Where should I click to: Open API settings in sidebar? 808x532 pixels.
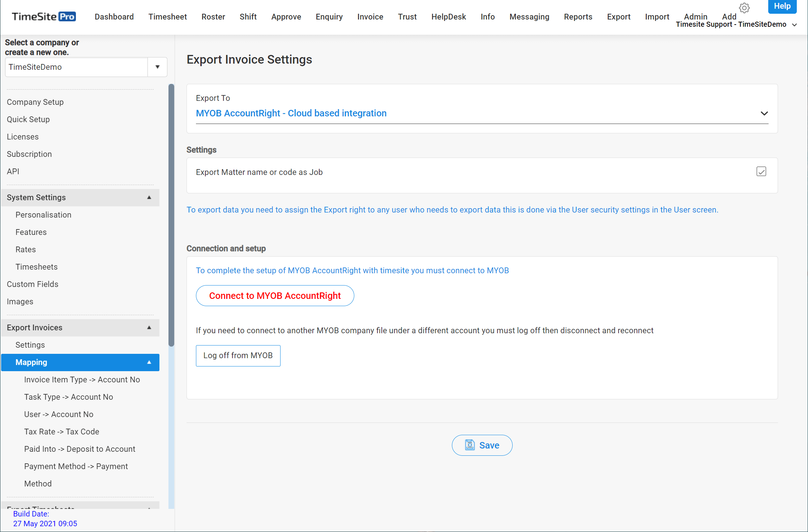pyautogui.click(x=13, y=171)
